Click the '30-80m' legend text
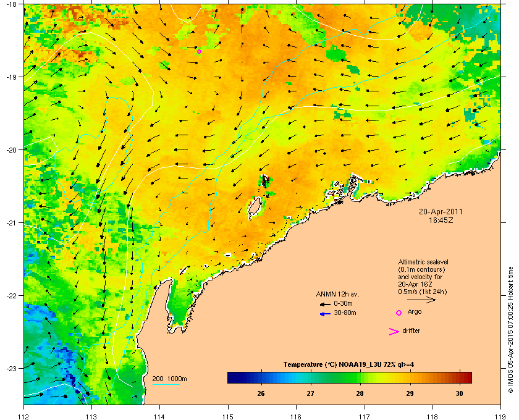The height and width of the screenshot is (420, 519). click(x=345, y=313)
